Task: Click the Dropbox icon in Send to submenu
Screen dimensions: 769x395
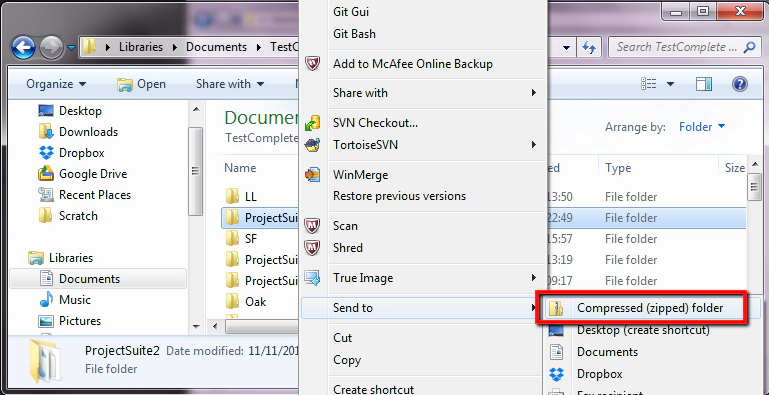Action: point(556,374)
